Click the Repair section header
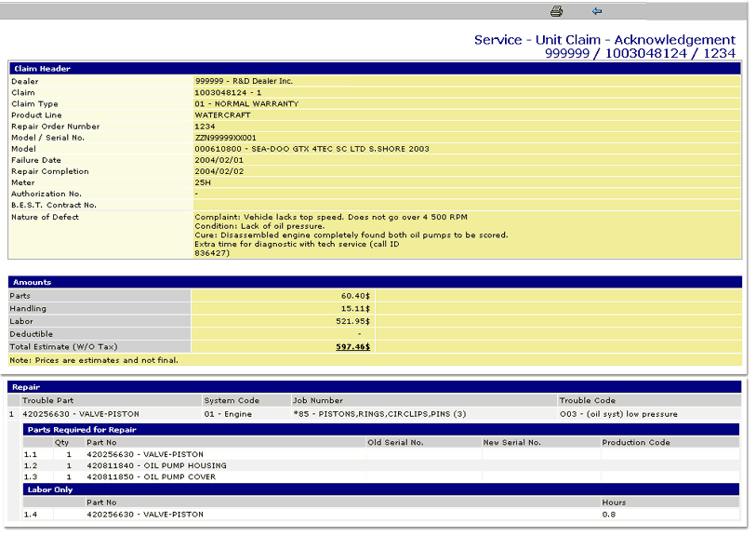 [374, 387]
